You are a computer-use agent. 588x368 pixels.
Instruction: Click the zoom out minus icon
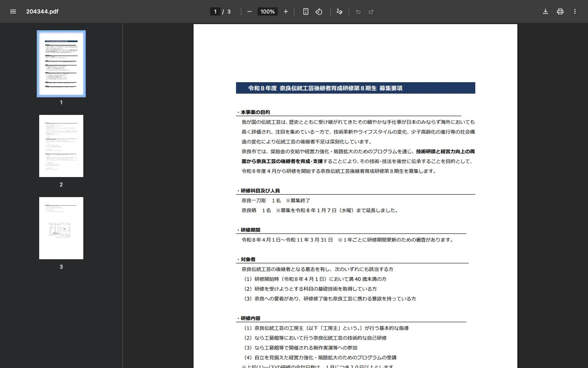[249, 11]
